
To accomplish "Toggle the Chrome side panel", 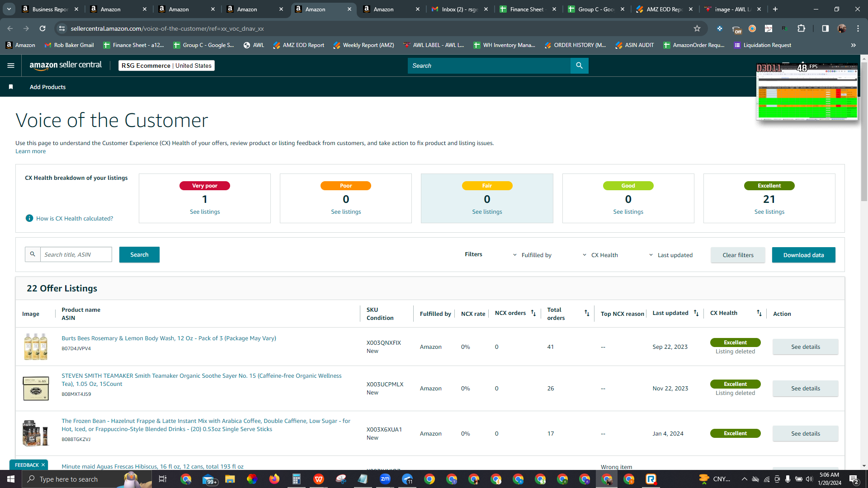I will click(826, 28).
